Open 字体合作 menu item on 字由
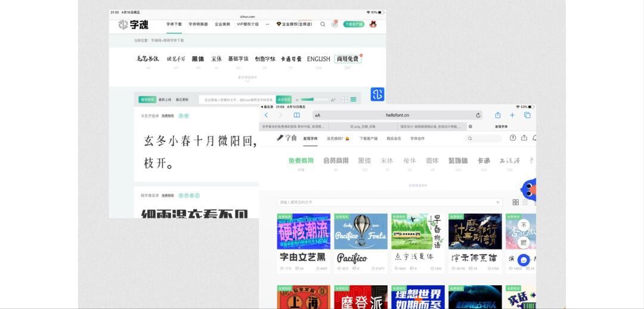This screenshot has width=644, height=309. (x=417, y=138)
